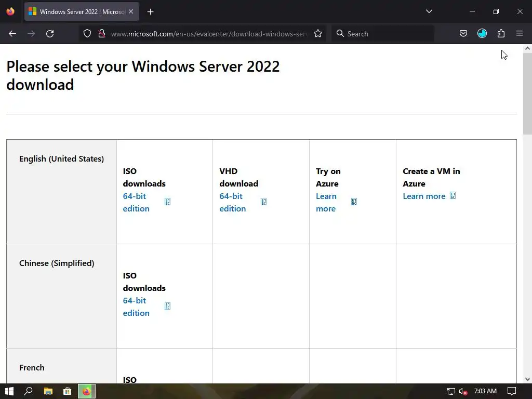Open English ISO downloads 64-bit edition link
This screenshot has width=532, height=399.
coord(136,202)
